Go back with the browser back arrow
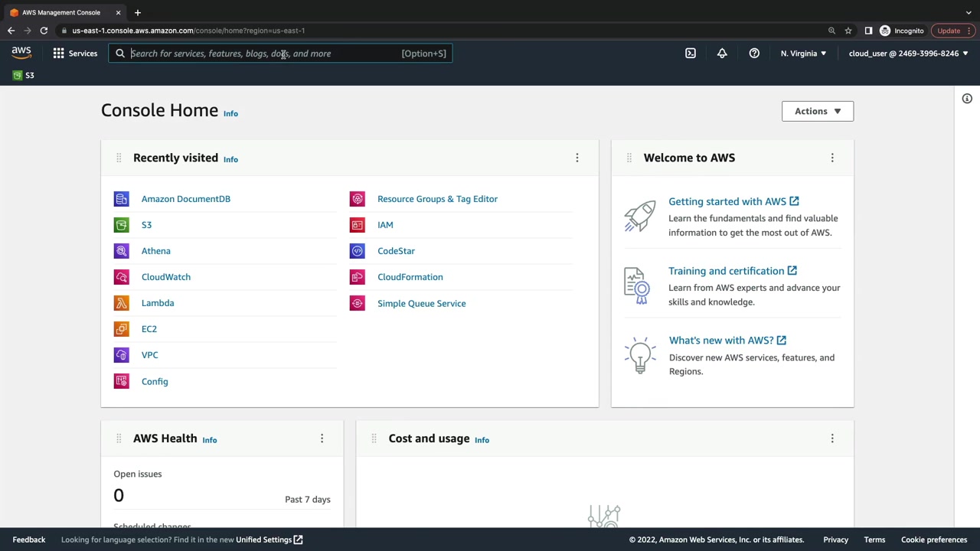The width and height of the screenshot is (980, 551). point(11,31)
